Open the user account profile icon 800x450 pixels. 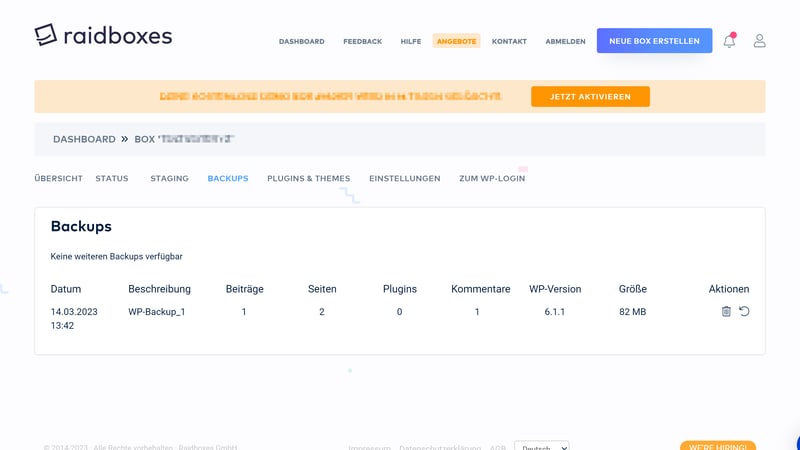pyautogui.click(x=759, y=41)
